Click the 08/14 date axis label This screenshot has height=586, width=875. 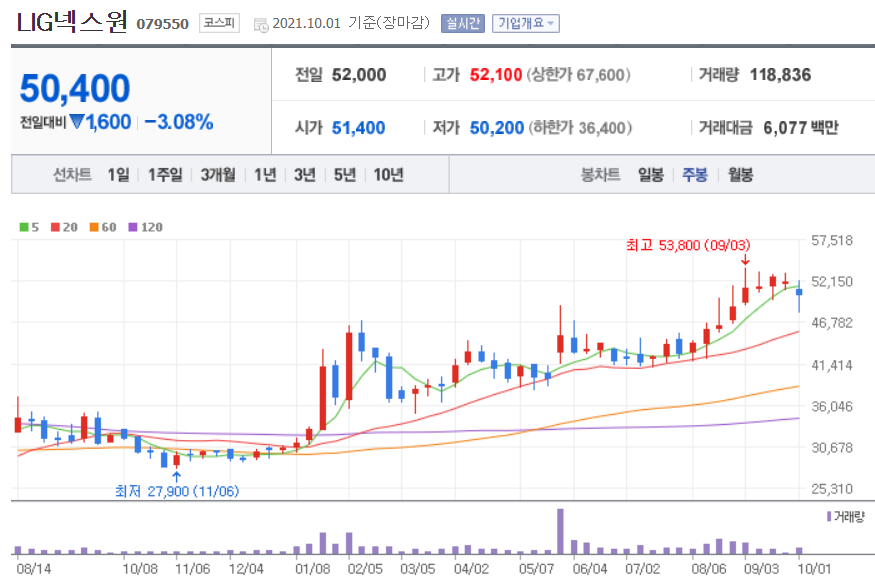tap(33, 569)
